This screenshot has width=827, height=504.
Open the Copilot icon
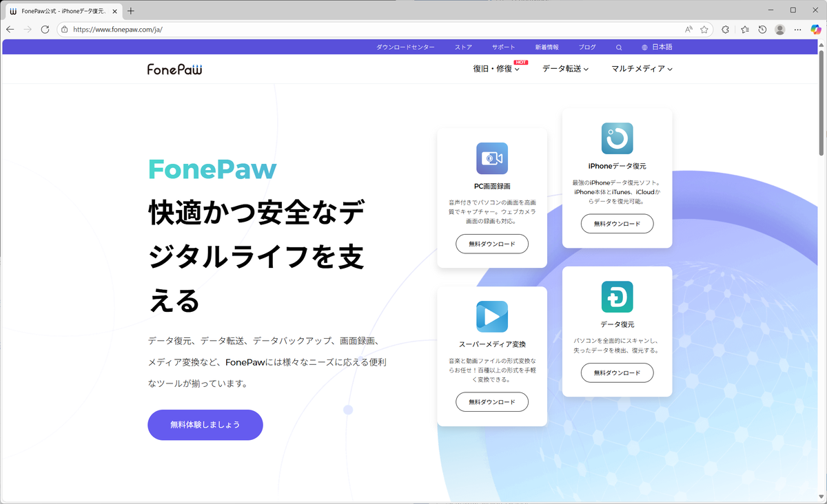coord(816,30)
